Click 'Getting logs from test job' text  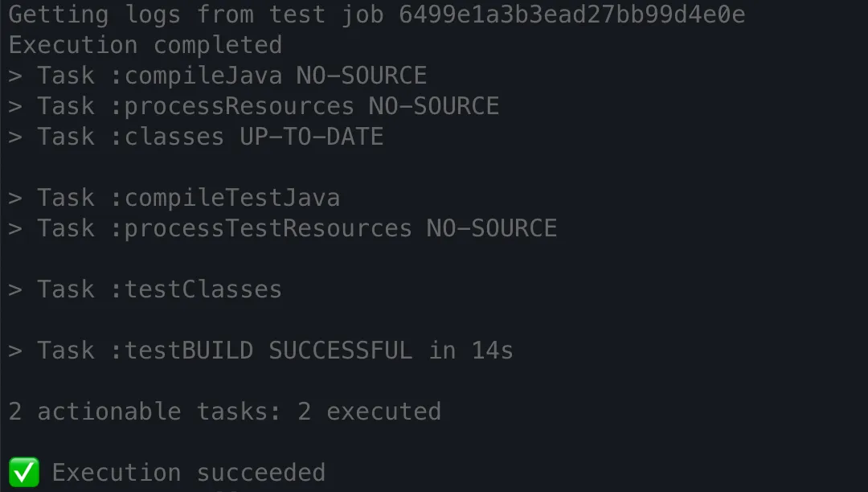click(x=196, y=14)
